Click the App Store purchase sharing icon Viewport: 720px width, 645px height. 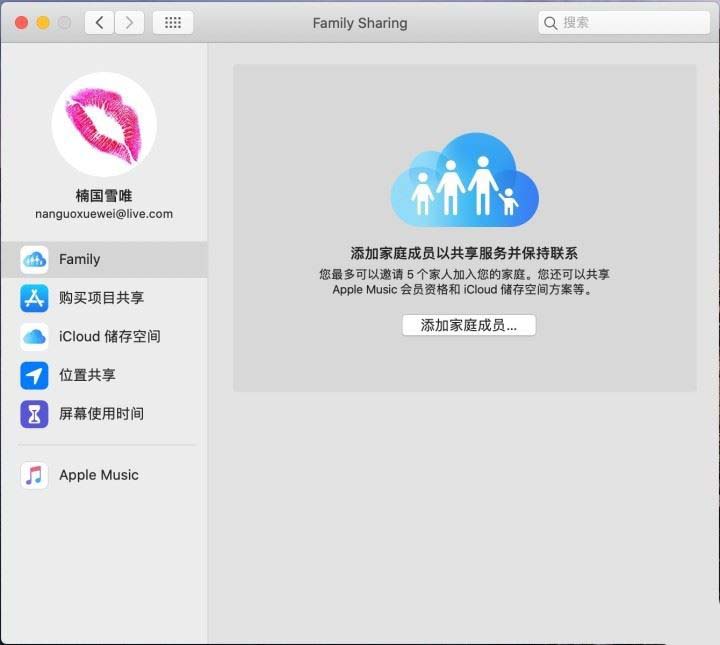(34, 298)
